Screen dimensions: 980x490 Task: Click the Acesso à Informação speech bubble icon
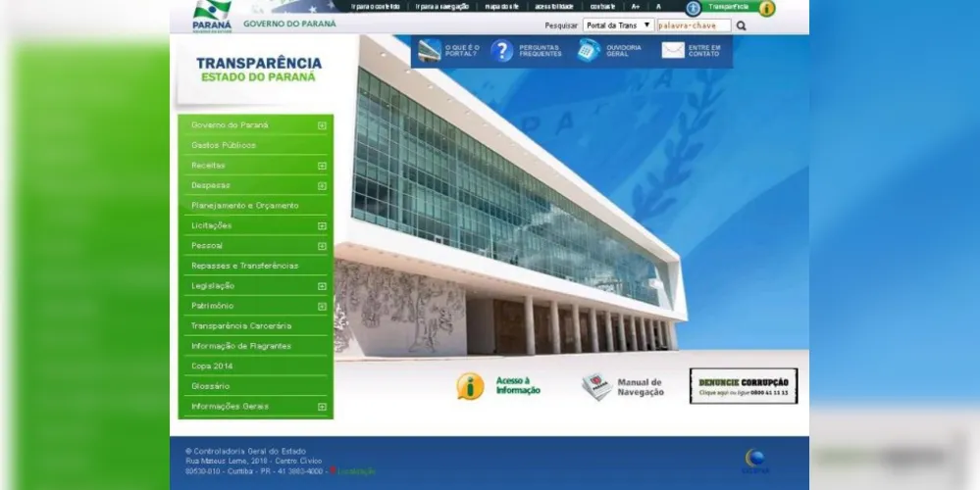[470, 386]
